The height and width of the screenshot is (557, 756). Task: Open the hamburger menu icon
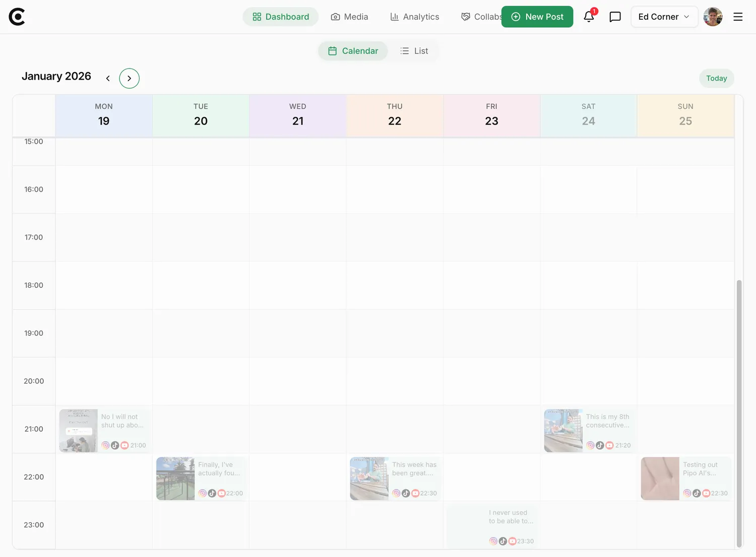738,17
